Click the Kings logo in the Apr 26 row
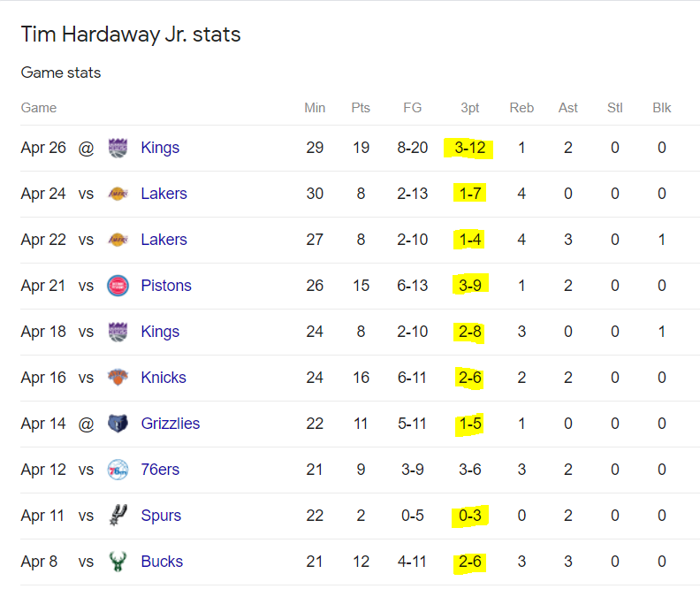The height and width of the screenshot is (589, 700). (x=118, y=148)
